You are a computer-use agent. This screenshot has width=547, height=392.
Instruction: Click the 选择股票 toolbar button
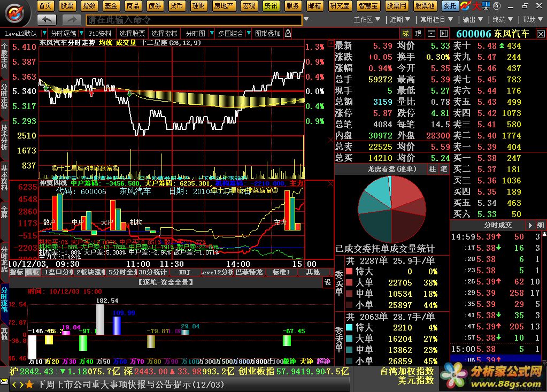(132, 34)
